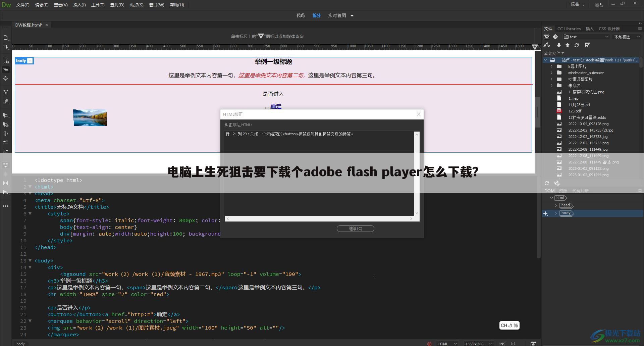Image resolution: width=644 pixels, height=346 pixels.
Task: Click the Git diamond icon in Files panel
Action: click(555, 37)
